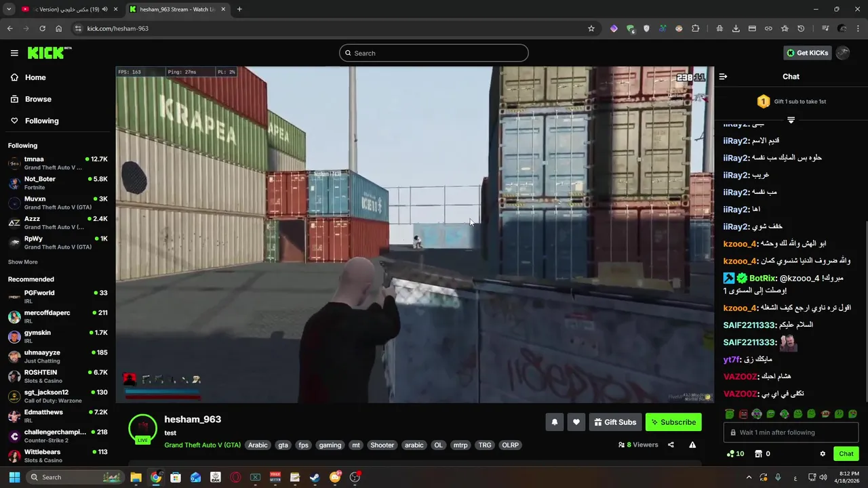Click the Kick search field
This screenshot has width=868, height=488.
434,53
